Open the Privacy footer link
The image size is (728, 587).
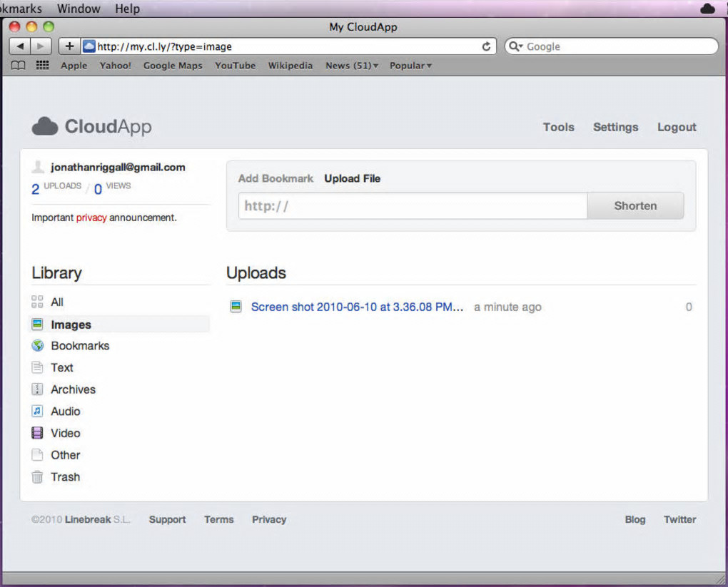point(269,519)
